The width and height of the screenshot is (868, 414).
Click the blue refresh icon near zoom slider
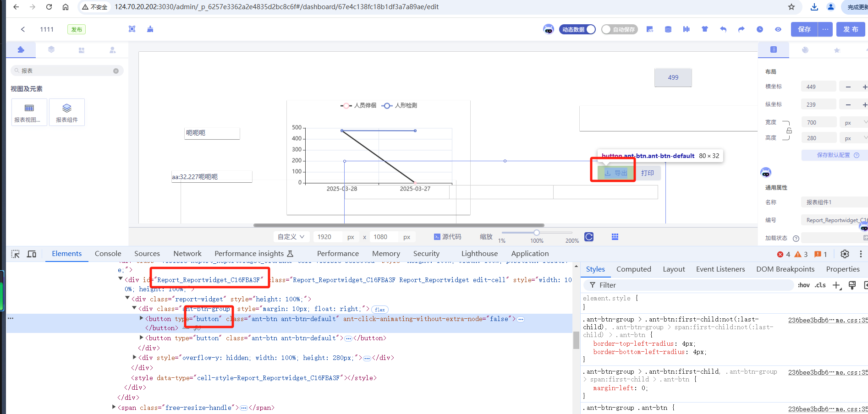click(589, 237)
